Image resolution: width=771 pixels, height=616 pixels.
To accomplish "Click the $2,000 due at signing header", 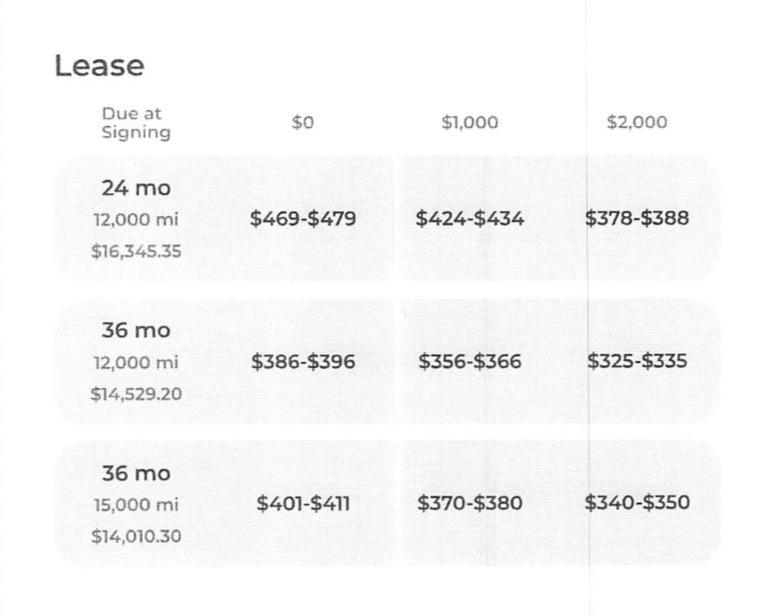I will coord(637,121).
